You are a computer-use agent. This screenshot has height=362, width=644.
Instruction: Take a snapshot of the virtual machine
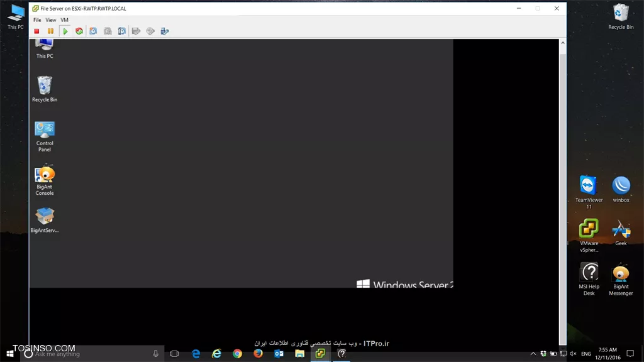(x=93, y=31)
